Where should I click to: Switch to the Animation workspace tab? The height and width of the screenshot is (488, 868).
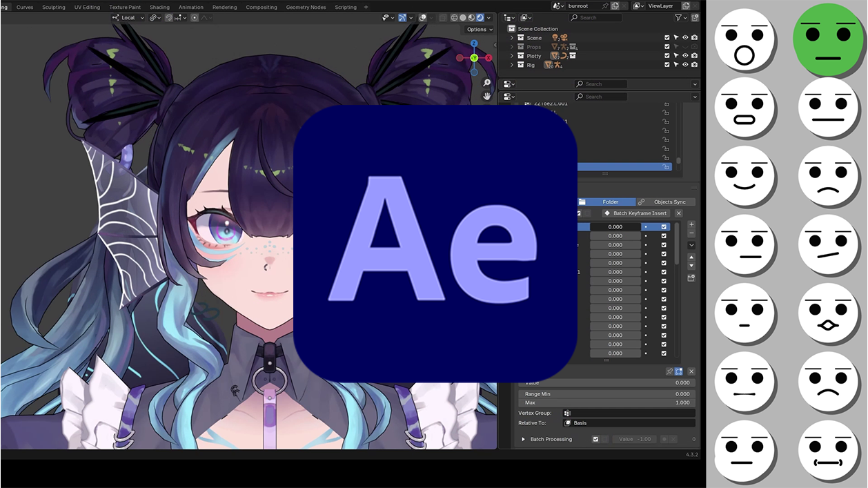coord(191,7)
